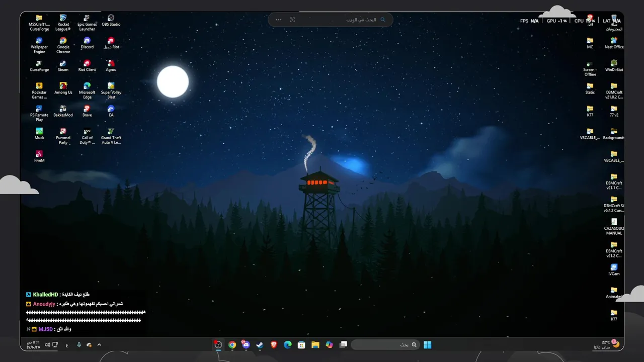Open Task View from the taskbar

(343, 345)
